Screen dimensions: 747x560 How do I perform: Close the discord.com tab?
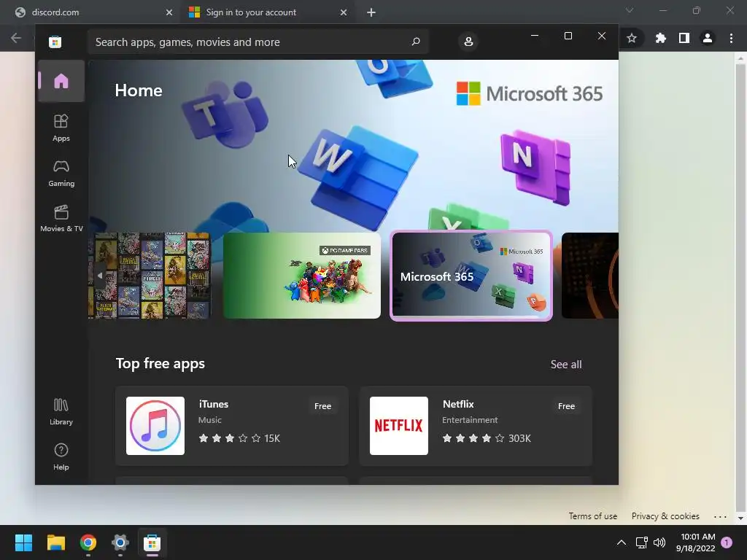[x=169, y=12]
